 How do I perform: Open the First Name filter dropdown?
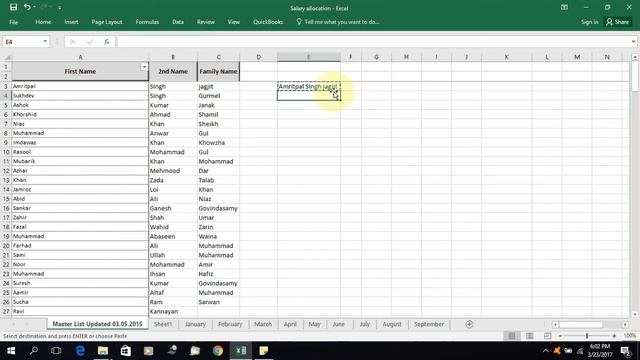point(144,67)
